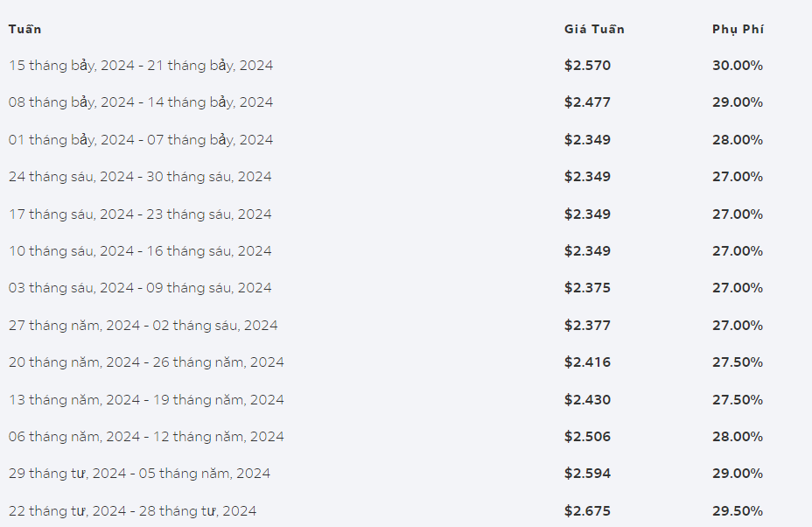Click the $2.570 weekly price
The height and width of the screenshot is (527, 812).
point(588,66)
